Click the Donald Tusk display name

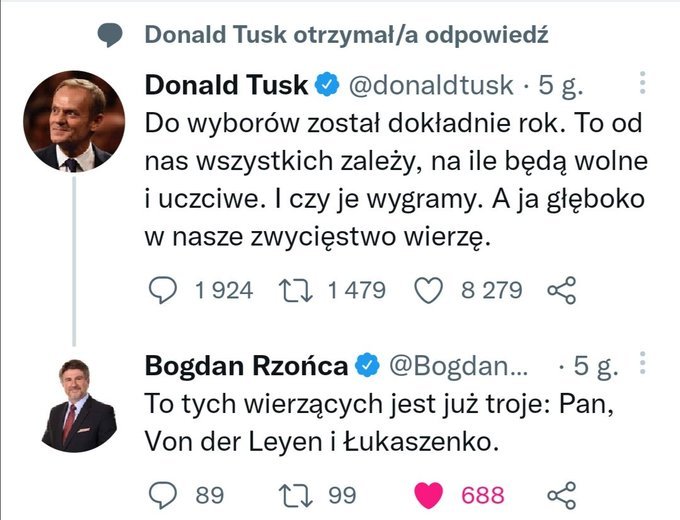coord(226,85)
